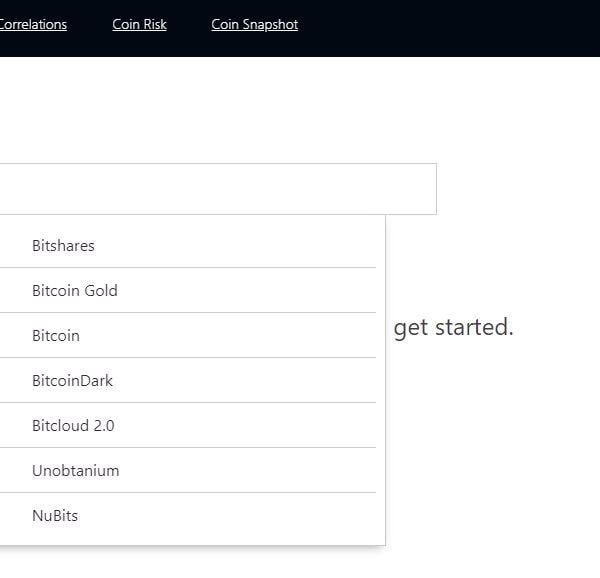Choose Bitcoin Gold in the dropdown

(75, 290)
